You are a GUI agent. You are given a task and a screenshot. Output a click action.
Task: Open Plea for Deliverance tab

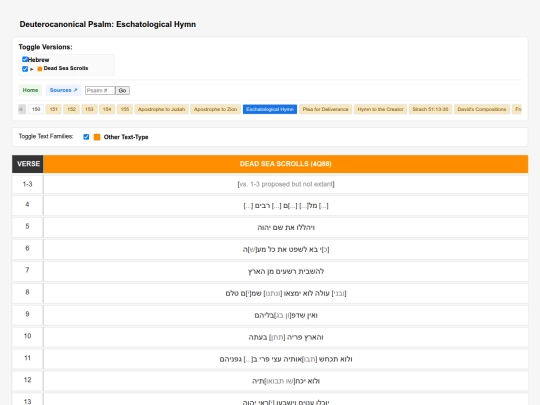point(325,109)
